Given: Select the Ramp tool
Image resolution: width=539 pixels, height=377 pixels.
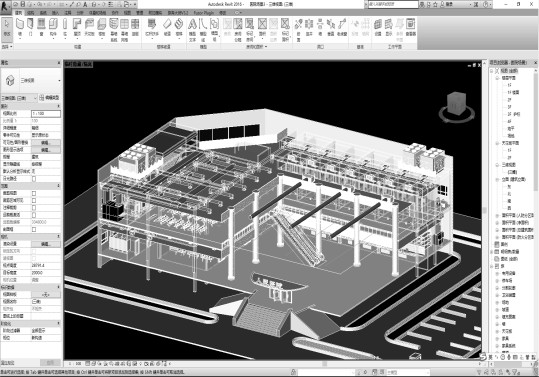Looking at the screenshot, I should (x=167, y=27).
